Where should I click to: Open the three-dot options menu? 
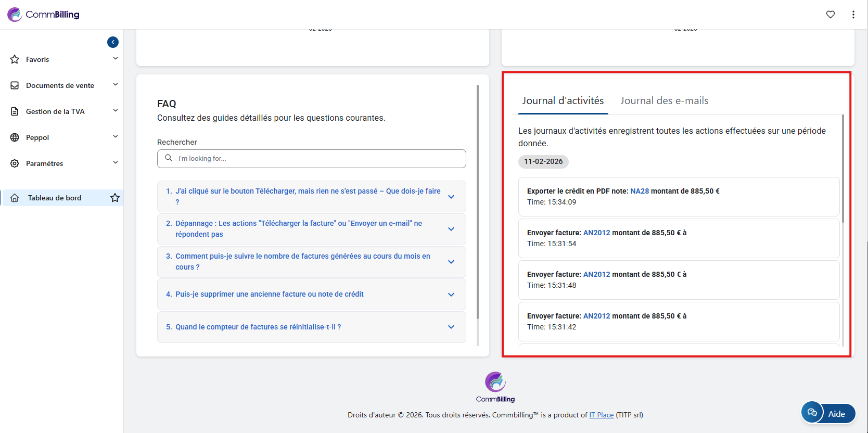[853, 15]
